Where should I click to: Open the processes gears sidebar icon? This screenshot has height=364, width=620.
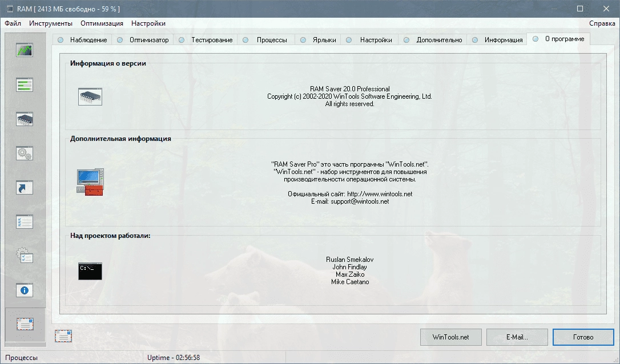pyautogui.click(x=25, y=153)
